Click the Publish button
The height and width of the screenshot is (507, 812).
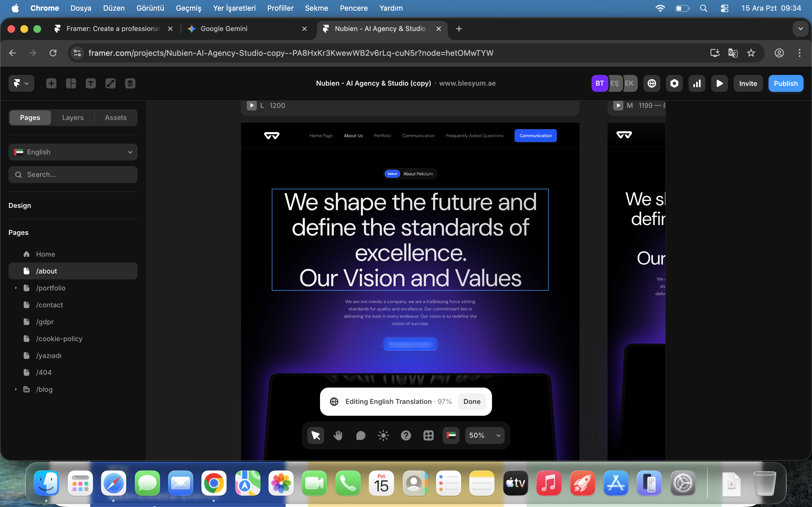pos(785,83)
